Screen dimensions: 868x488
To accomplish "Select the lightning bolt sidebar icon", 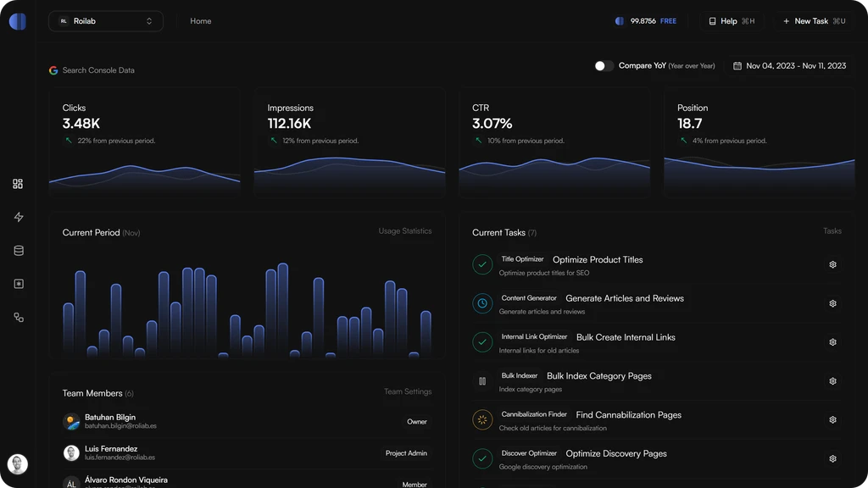I will coord(18,216).
